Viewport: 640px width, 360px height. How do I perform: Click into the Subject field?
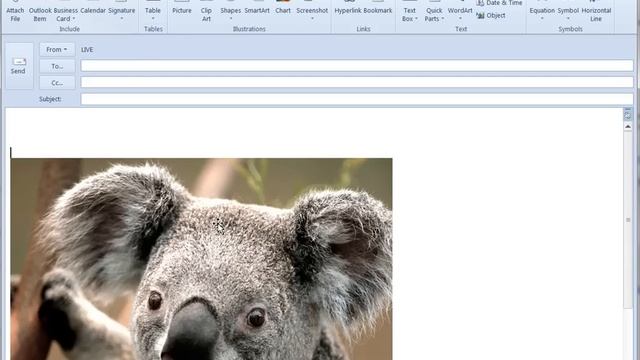tap(357, 99)
